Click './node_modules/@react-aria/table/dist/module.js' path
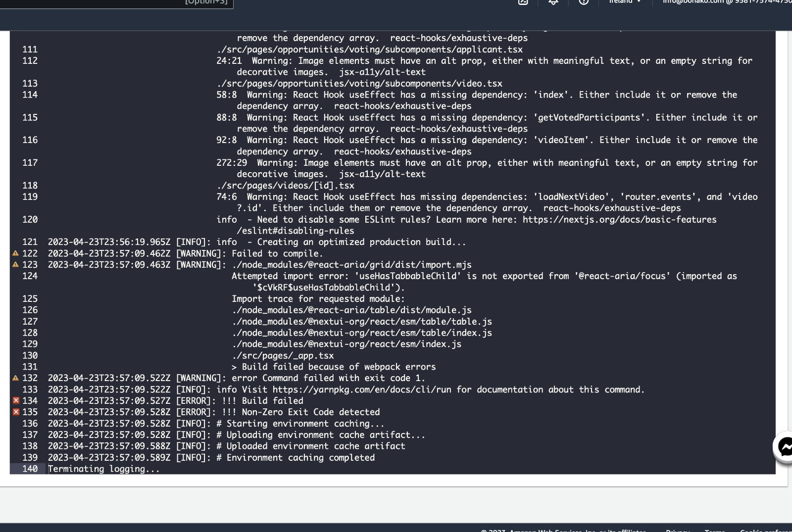The width and height of the screenshot is (792, 532). 351,310
